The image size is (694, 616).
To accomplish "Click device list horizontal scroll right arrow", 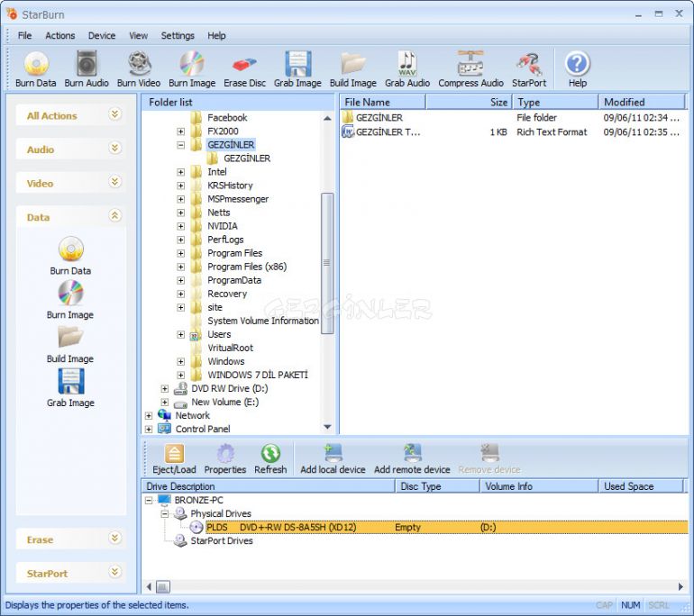I will 680,587.
